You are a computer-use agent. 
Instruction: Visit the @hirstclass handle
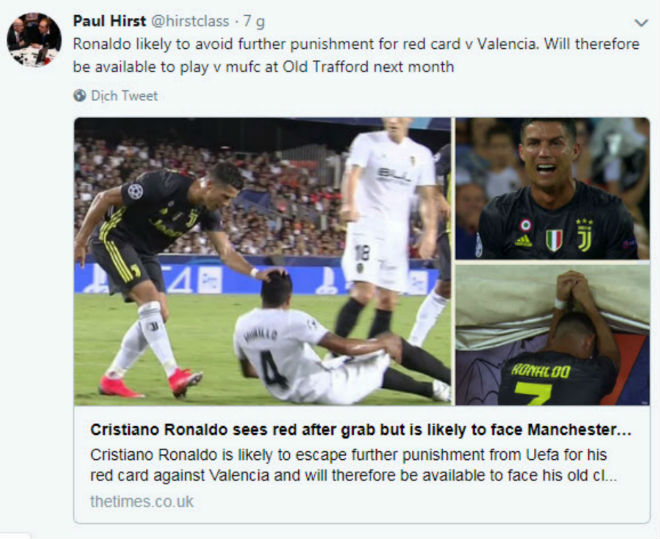click(190, 21)
